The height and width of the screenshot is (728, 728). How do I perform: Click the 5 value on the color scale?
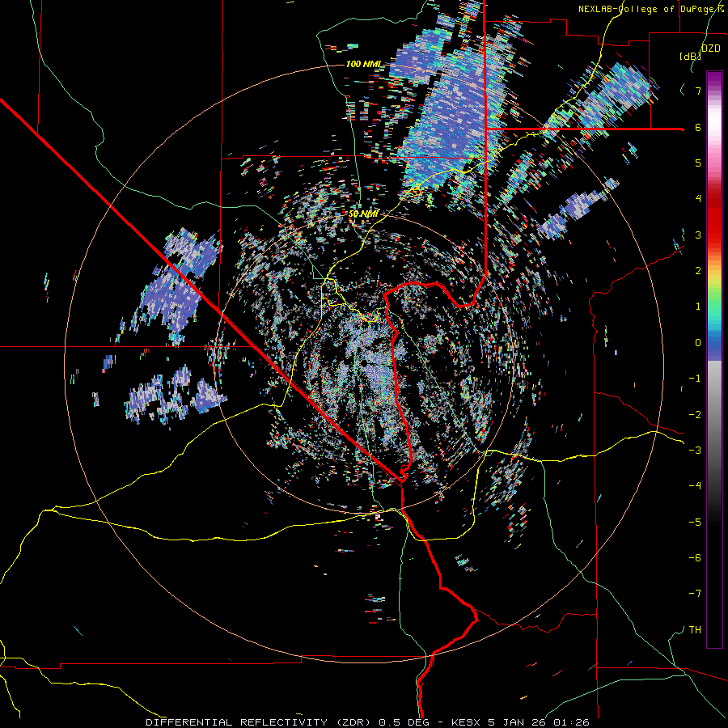[698, 163]
